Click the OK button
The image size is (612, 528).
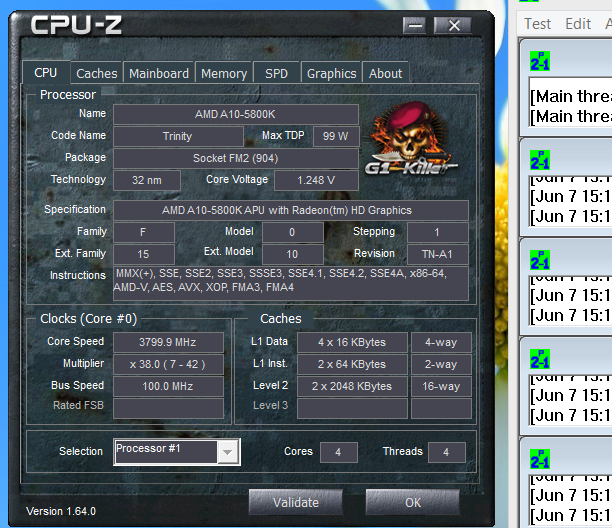click(x=413, y=502)
